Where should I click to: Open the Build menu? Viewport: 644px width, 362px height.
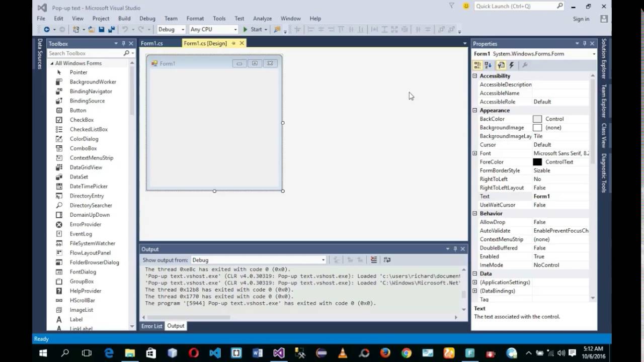tap(124, 19)
